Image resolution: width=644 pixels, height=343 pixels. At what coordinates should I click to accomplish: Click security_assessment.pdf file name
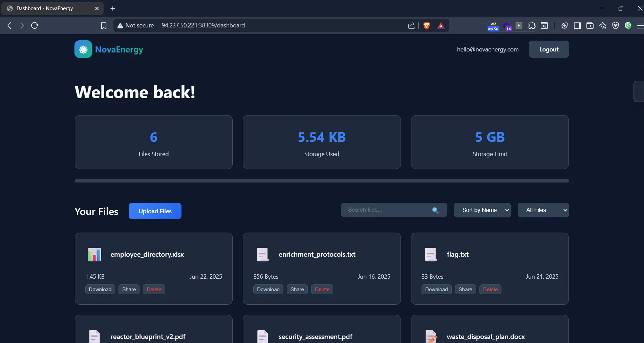coord(316,337)
